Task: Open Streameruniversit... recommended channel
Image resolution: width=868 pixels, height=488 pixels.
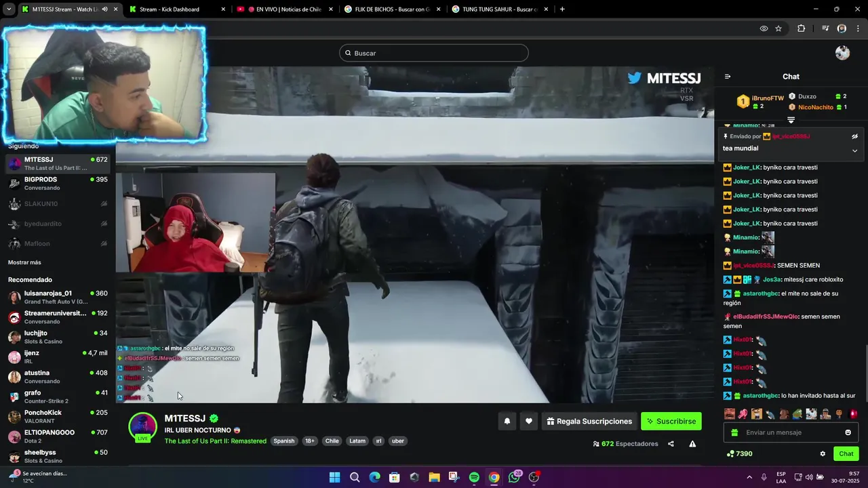Action: (x=58, y=317)
